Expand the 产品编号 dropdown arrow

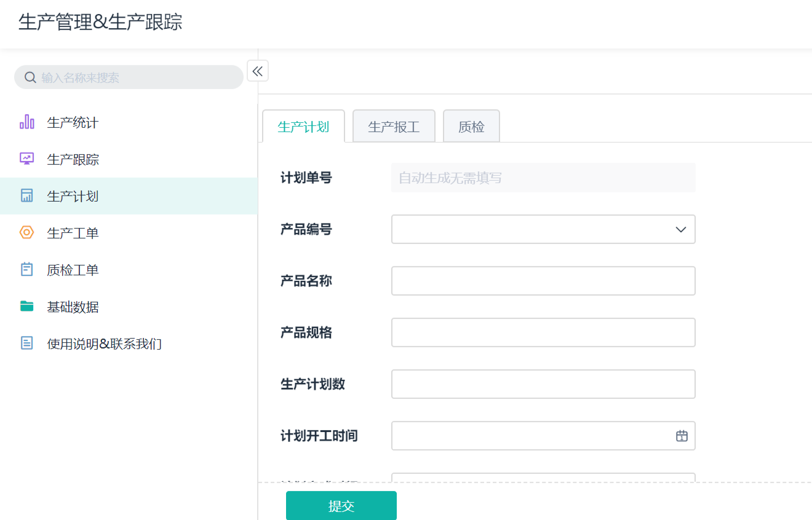[680, 229]
